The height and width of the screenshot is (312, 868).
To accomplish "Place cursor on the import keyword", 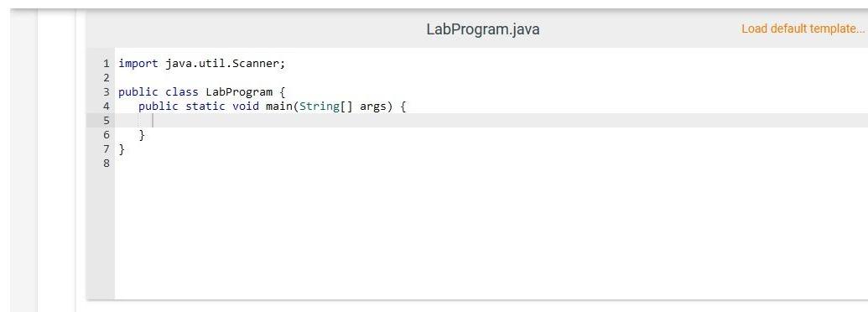I will [x=138, y=64].
